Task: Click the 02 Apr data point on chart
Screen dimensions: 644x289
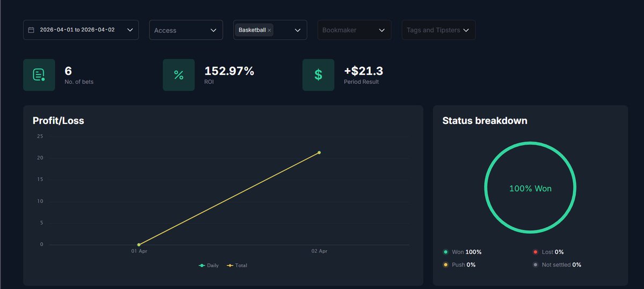Action: [x=319, y=153]
